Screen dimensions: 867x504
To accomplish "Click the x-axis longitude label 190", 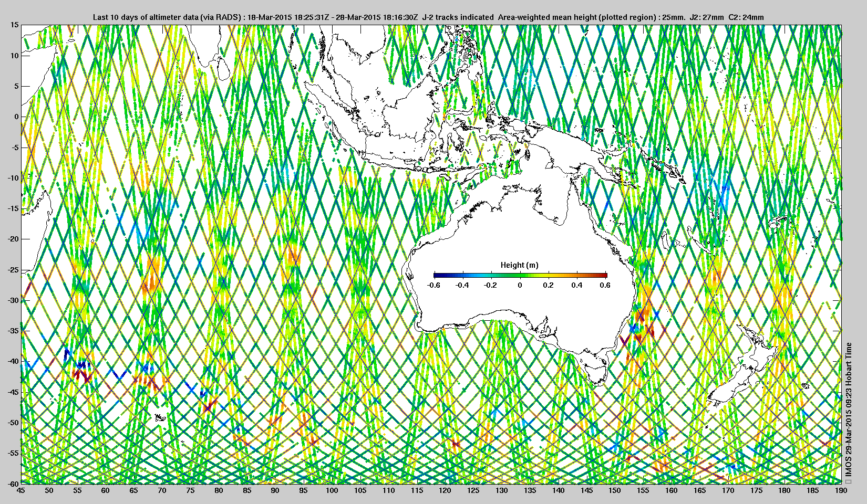I will (841, 490).
